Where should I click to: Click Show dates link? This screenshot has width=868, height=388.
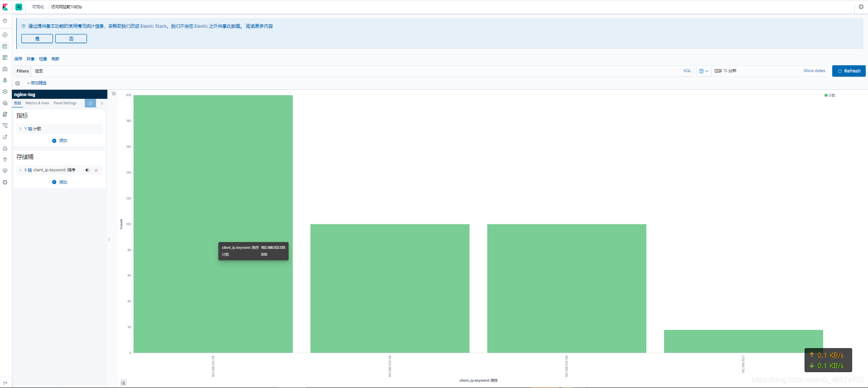click(x=814, y=71)
